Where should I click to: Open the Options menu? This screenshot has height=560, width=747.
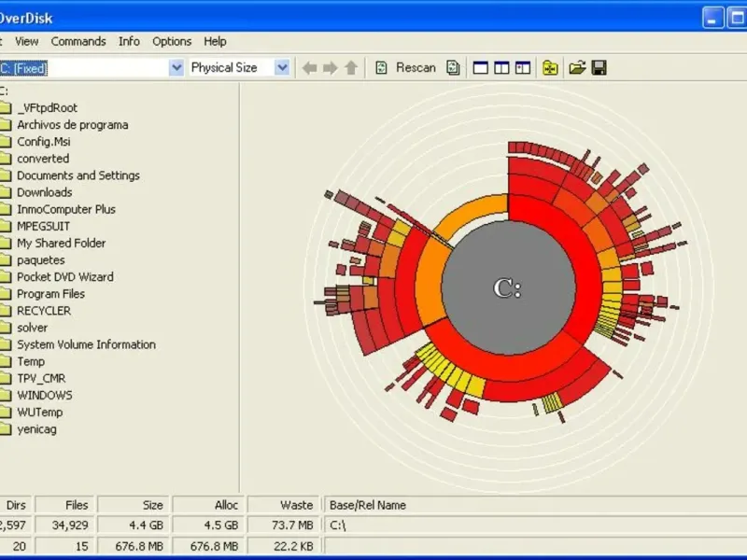pyautogui.click(x=172, y=41)
